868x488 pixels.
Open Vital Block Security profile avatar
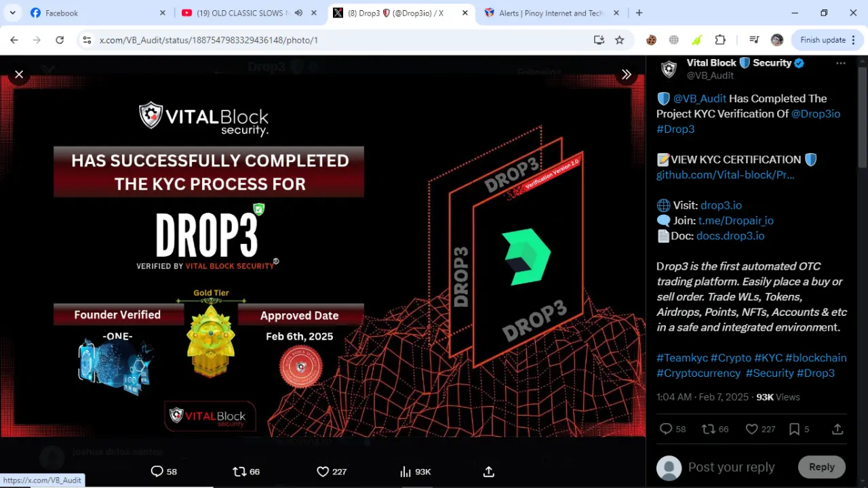click(669, 69)
